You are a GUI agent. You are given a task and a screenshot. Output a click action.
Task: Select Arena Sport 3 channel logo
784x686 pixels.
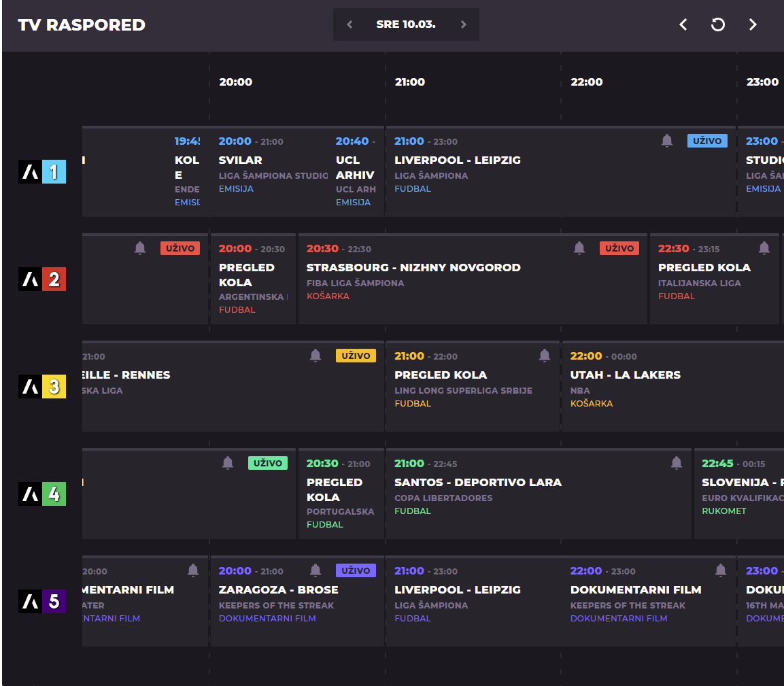(x=42, y=386)
